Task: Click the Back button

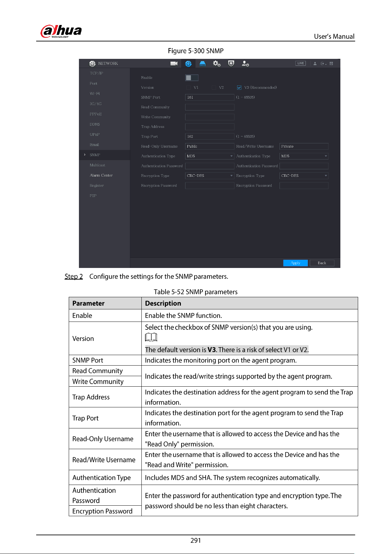Action: click(x=322, y=263)
